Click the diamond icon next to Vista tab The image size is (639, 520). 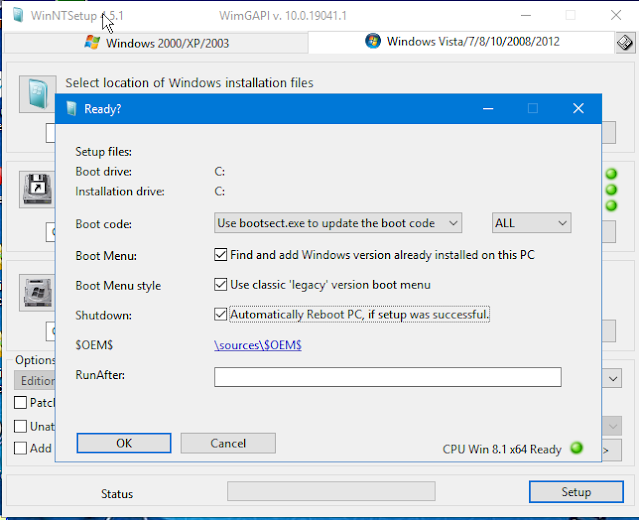[624, 42]
